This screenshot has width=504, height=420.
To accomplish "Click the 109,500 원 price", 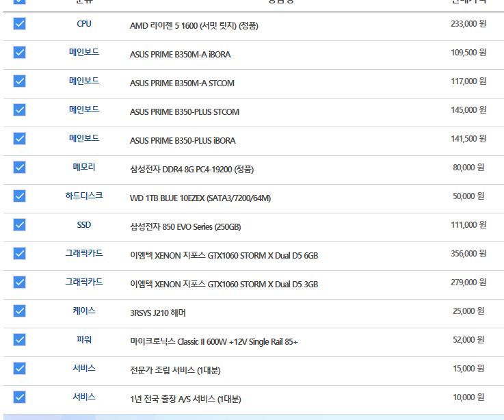I will [x=468, y=53].
